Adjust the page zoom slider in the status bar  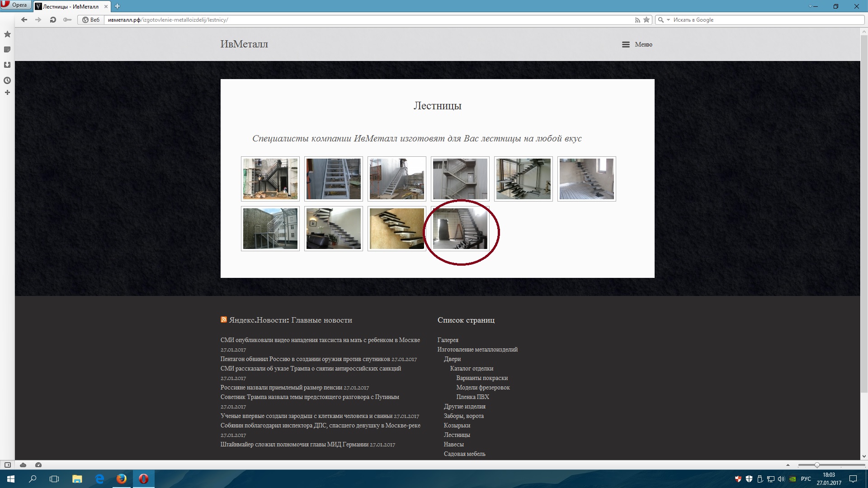click(x=831, y=465)
